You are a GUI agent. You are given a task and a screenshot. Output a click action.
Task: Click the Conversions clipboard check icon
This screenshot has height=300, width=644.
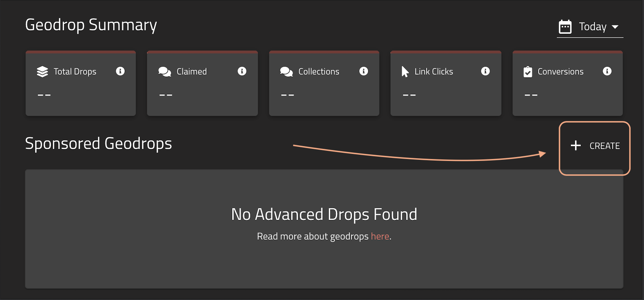click(x=528, y=72)
